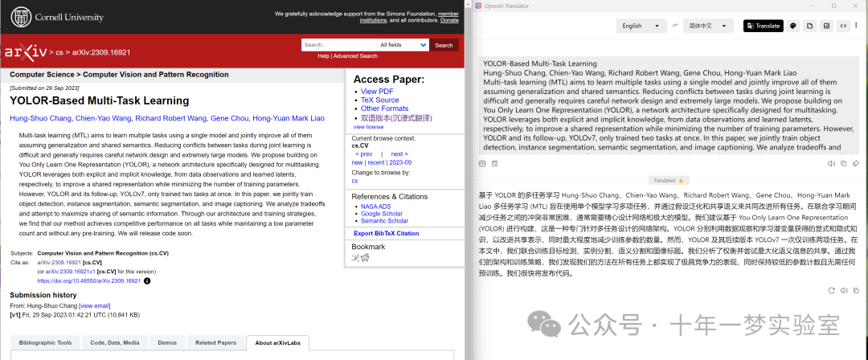Switch to the Demos tab
The image size is (868, 360).
167,343
